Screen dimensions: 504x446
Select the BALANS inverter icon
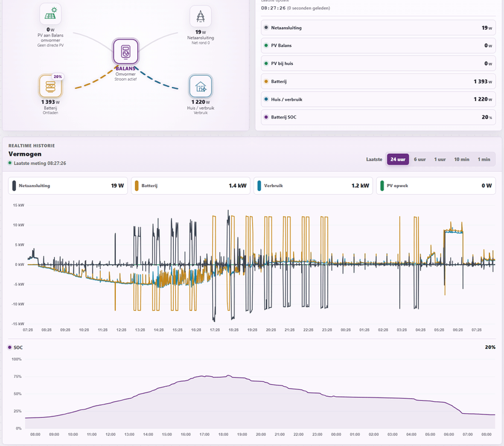point(125,52)
